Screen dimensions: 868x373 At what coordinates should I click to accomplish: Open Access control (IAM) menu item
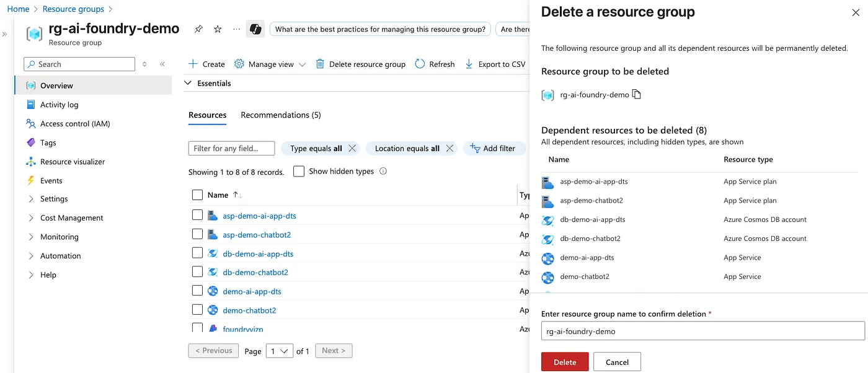pos(74,124)
